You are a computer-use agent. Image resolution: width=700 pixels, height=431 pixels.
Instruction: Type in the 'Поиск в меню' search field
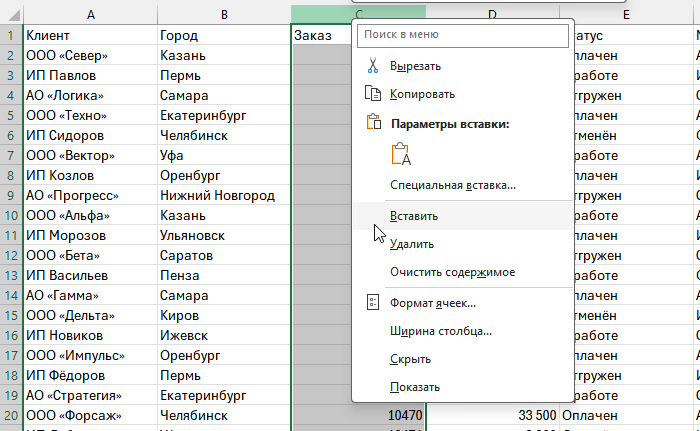coord(463,35)
